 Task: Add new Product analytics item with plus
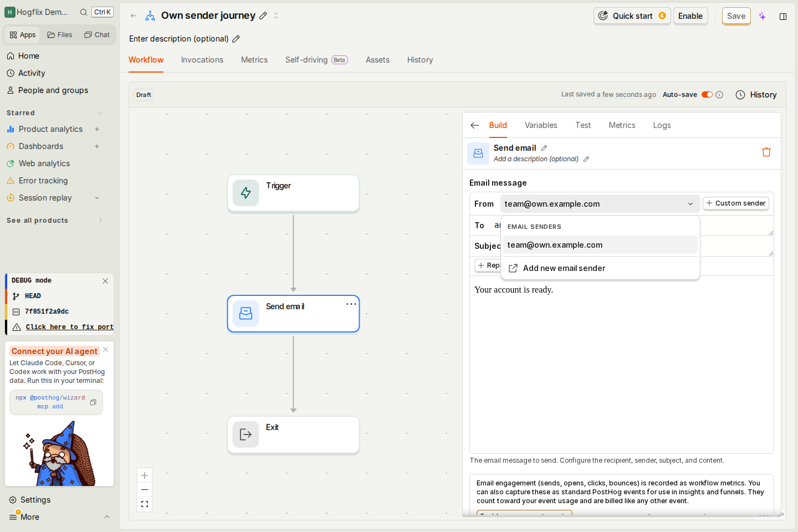coord(97,129)
